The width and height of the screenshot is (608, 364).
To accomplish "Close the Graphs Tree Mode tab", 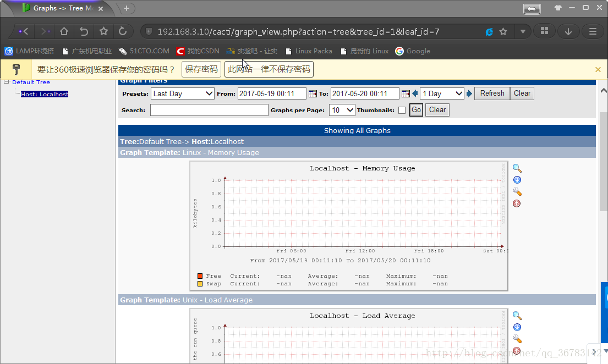I will pos(101,9).
